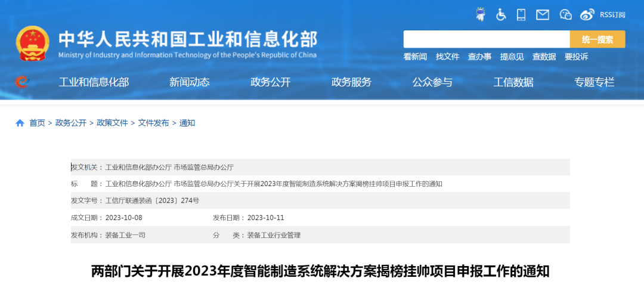Screen dimensions: 644x306
Task: Open the robot assistant icon
Action: point(479,14)
